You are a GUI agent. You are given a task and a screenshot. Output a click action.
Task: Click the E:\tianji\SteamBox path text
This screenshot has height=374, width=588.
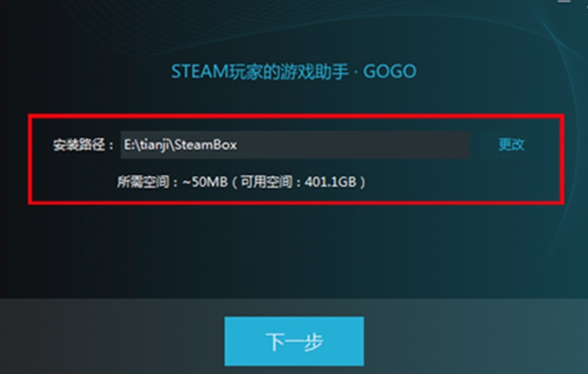pos(180,145)
